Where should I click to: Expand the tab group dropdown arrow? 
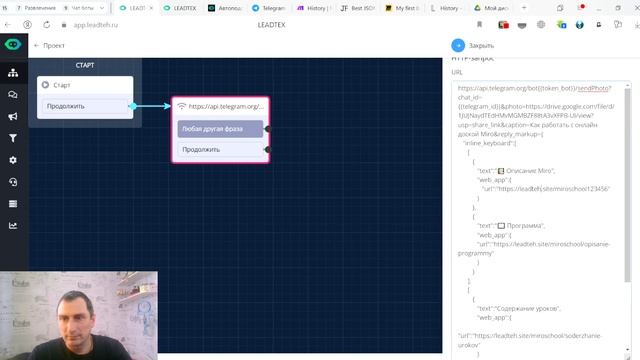(x=102, y=8)
